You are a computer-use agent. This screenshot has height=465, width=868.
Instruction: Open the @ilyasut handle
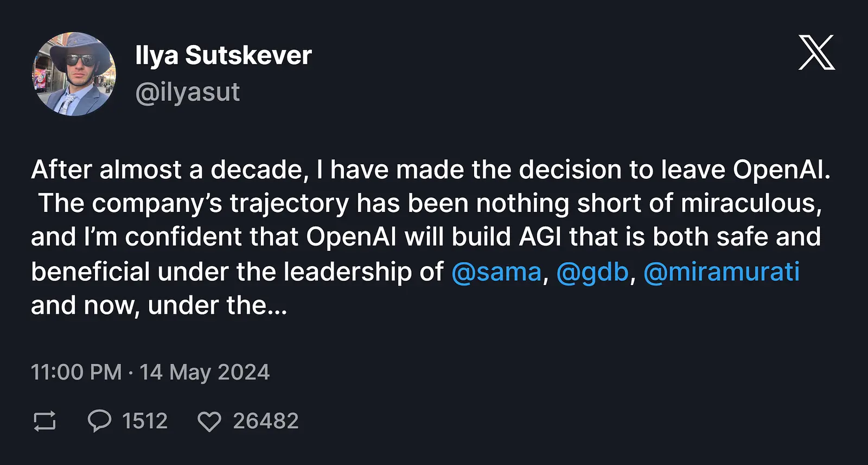[187, 92]
